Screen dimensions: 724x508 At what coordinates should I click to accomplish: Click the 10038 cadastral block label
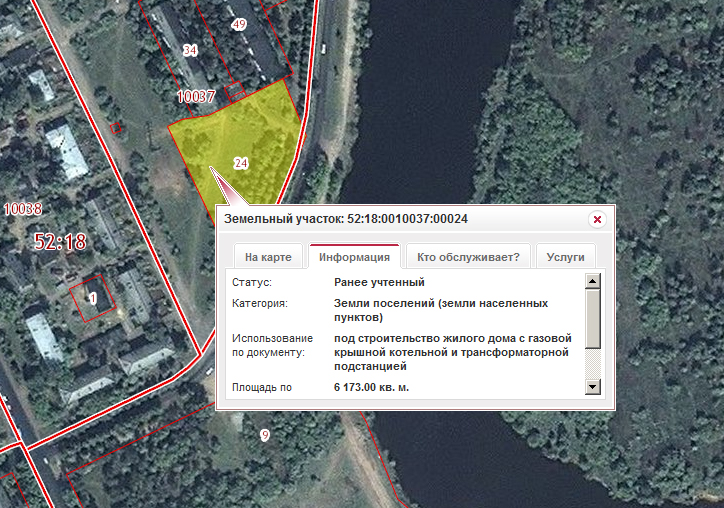(x=23, y=209)
